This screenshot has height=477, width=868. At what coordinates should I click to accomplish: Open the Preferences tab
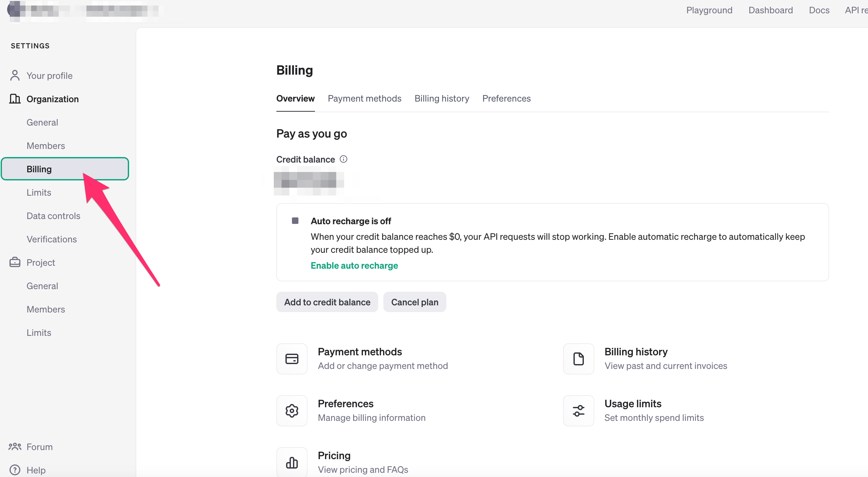pos(506,98)
